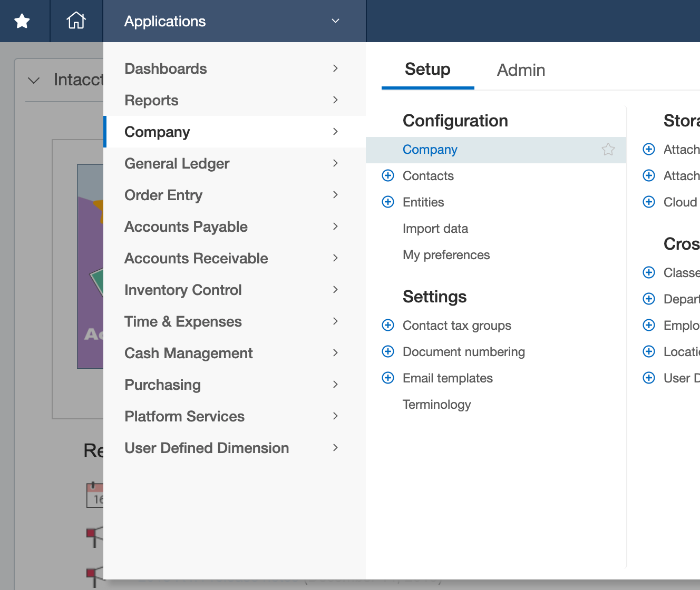Open favorites star in top bar
Screen dimensions: 700x590
(x=22, y=21)
